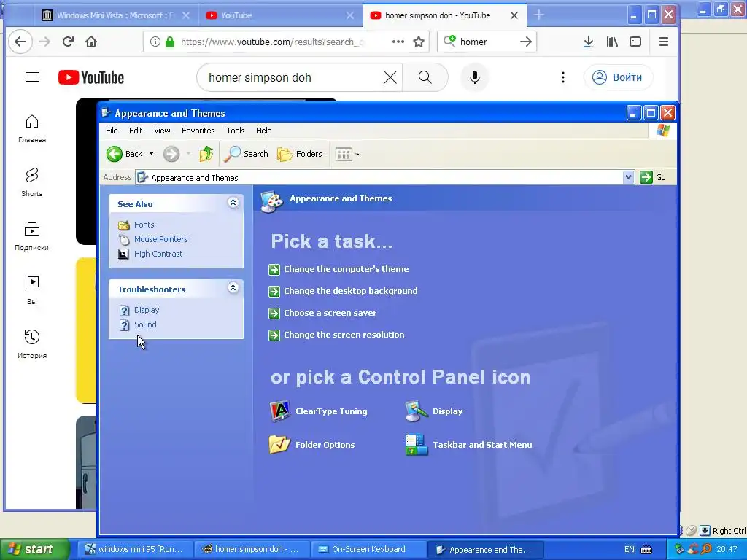
Task: Open the Views toolbar dropdown
Action: point(347,155)
